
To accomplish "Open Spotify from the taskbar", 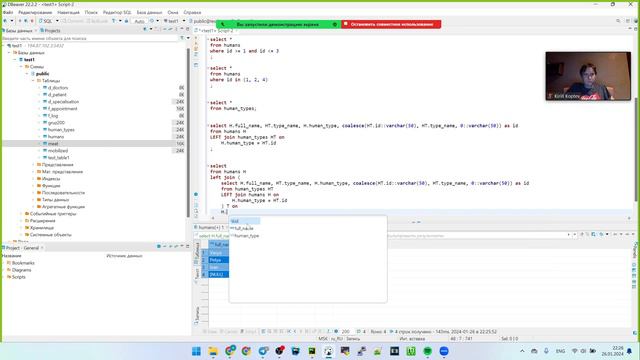I will (x=427, y=351).
